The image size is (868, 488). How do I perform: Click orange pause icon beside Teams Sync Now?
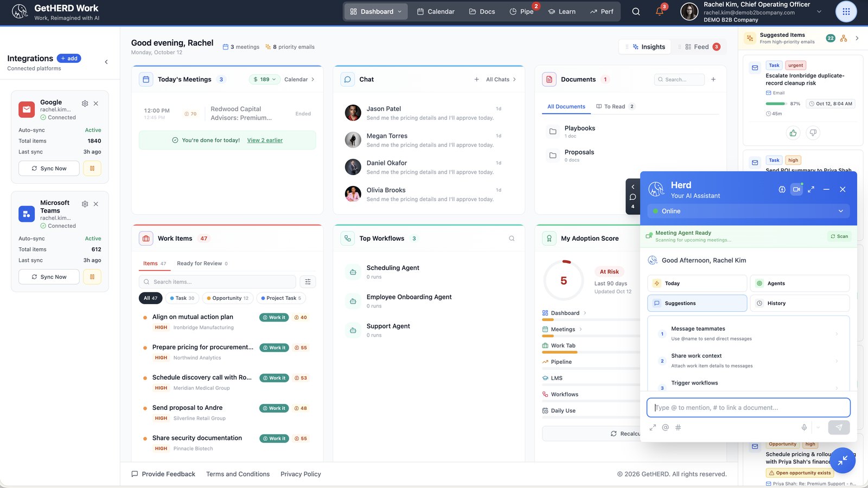pos(92,277)
